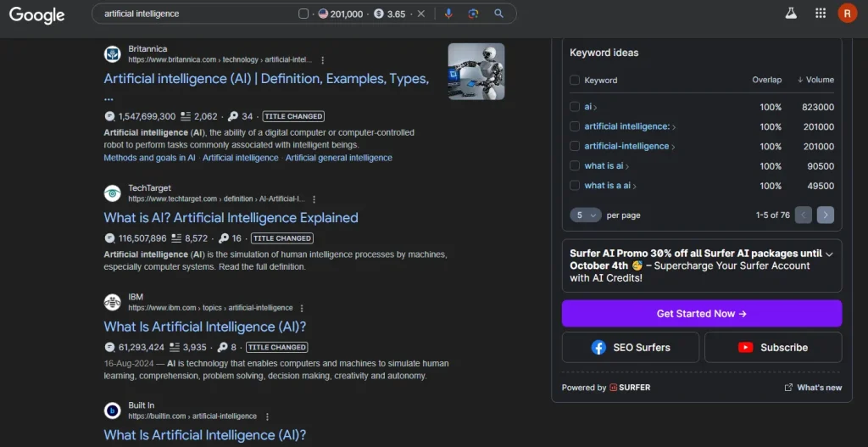The width and height of the screenshot is (868, 447).
Task: Click the word count icon beside 8,572
Action: point(176,238)
